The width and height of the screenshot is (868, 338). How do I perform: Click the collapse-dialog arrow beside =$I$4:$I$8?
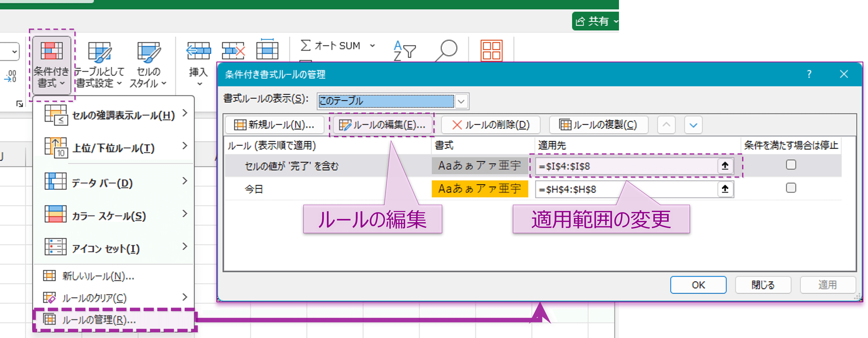tap(724, 166)
